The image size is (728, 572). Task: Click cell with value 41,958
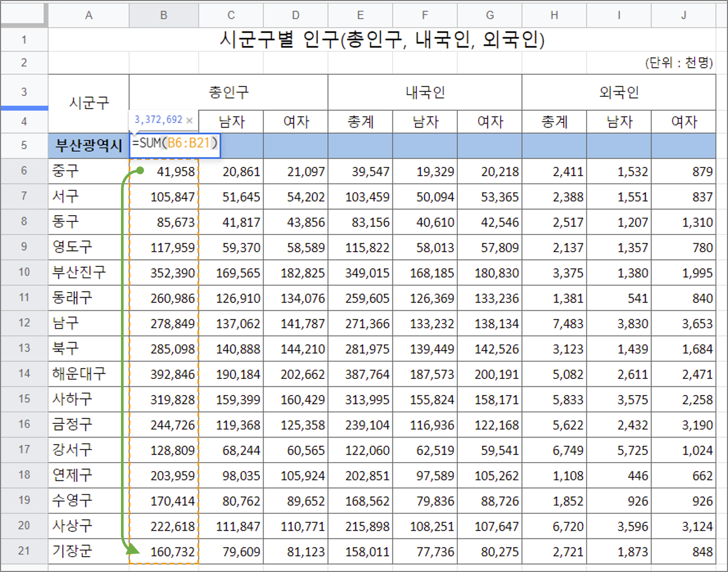164,171
